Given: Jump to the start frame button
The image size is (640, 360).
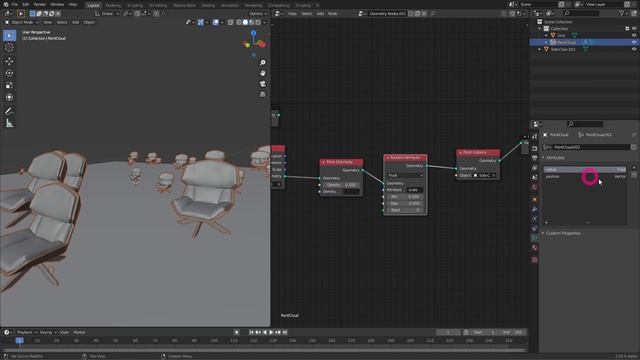Looking at the screenshot, I should pos(251,332).
